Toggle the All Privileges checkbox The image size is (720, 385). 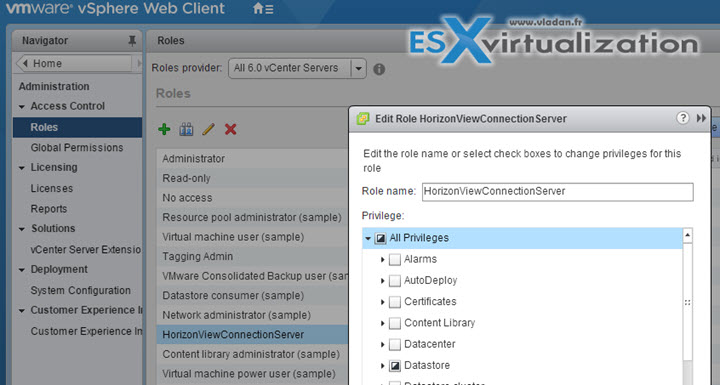click(x=381, y=238)
